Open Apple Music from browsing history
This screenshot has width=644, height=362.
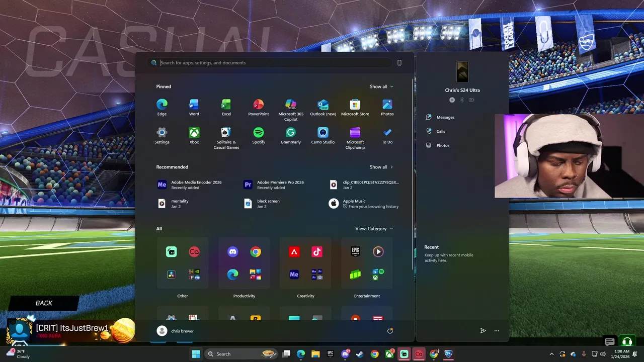click(x=364, y=203)
